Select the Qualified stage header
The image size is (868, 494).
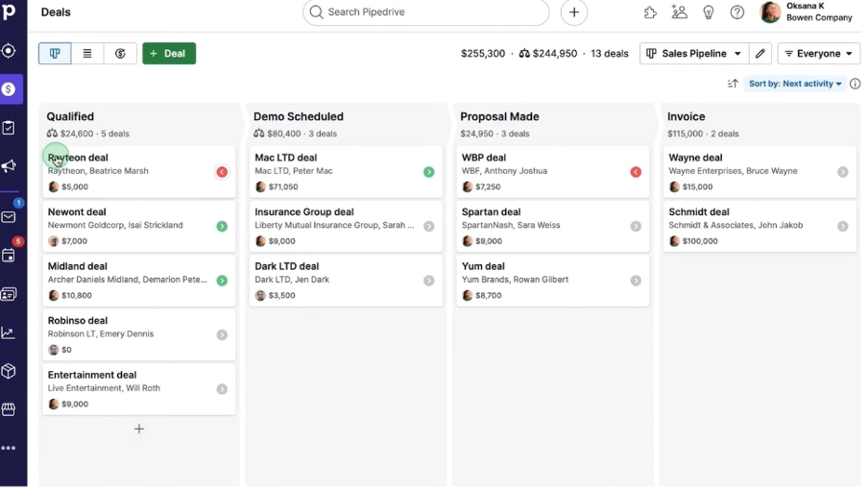(x=70, y=116)
